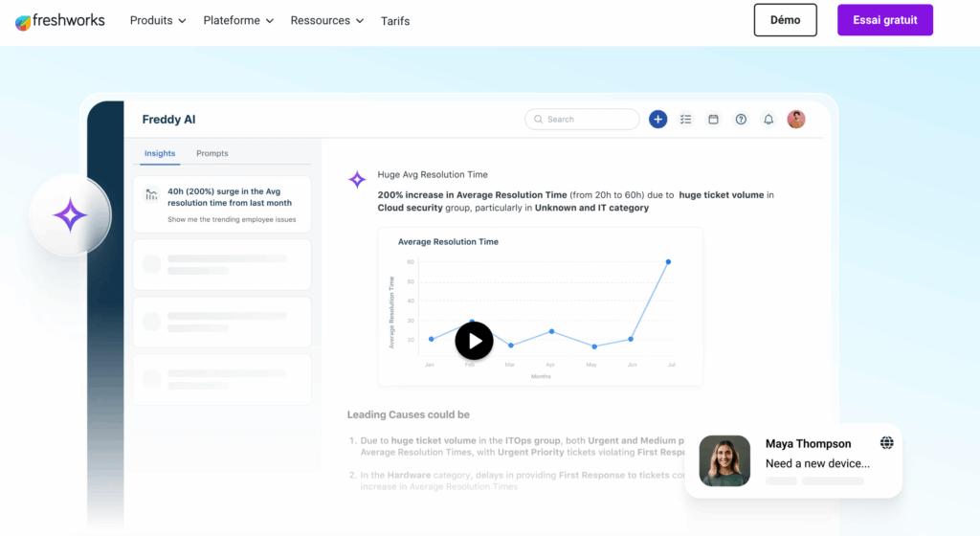Switch to the Prompts tab
Screen dimensions: 980x536
point(212,153)
